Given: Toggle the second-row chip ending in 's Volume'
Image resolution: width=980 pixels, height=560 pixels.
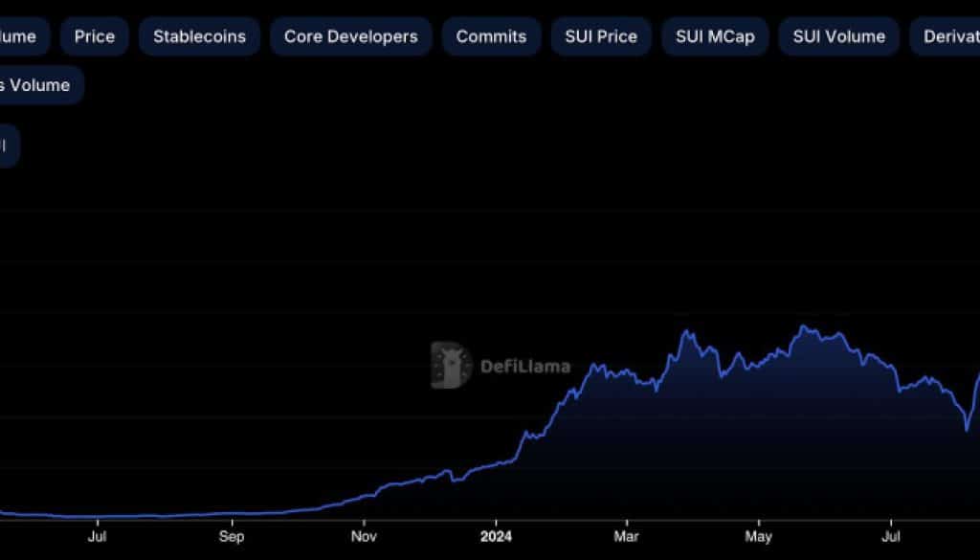Looking at the screenshot, I should (36, 85).
